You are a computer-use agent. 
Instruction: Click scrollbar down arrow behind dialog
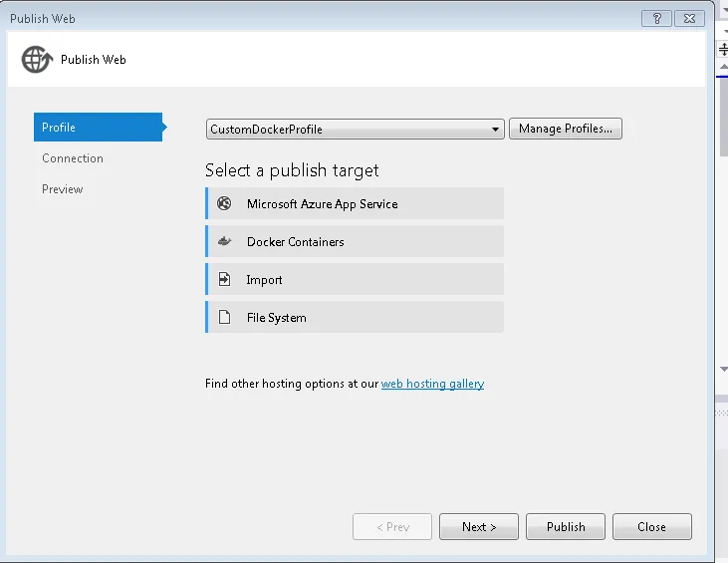coord(723,370)
